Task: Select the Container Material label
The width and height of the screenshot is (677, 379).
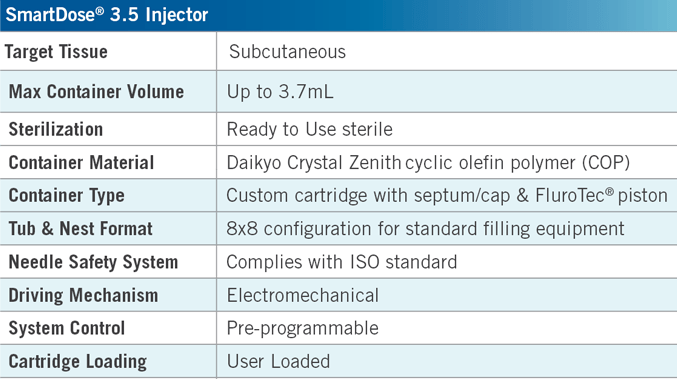Action: tap(81, 163)
